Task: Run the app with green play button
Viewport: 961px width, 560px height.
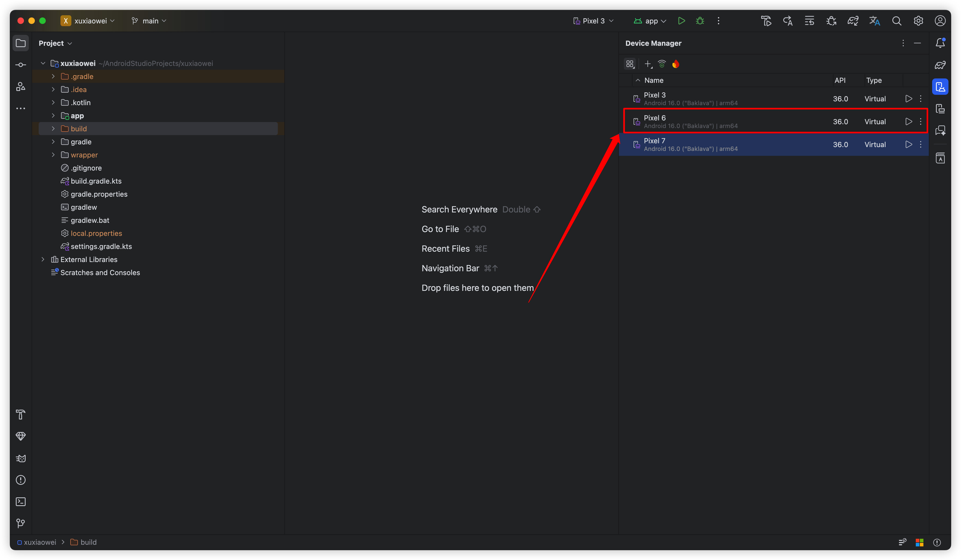Action: click(x=681, y=21)
